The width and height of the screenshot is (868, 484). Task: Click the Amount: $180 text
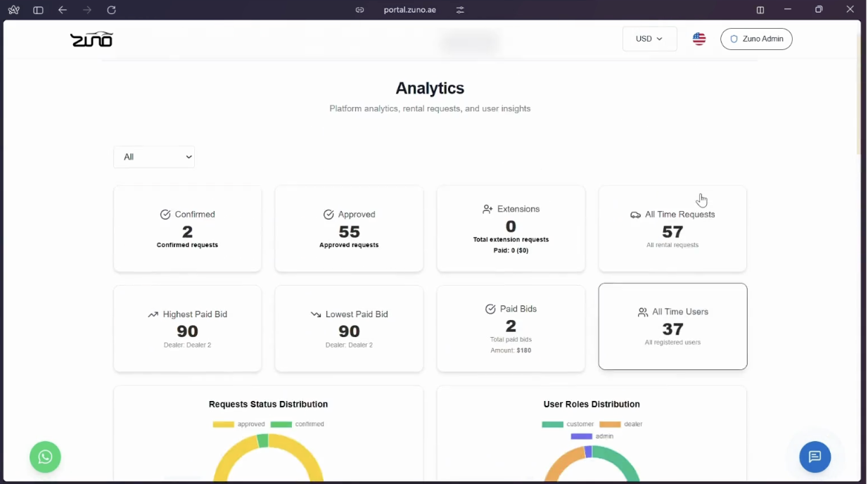(511, 350)
